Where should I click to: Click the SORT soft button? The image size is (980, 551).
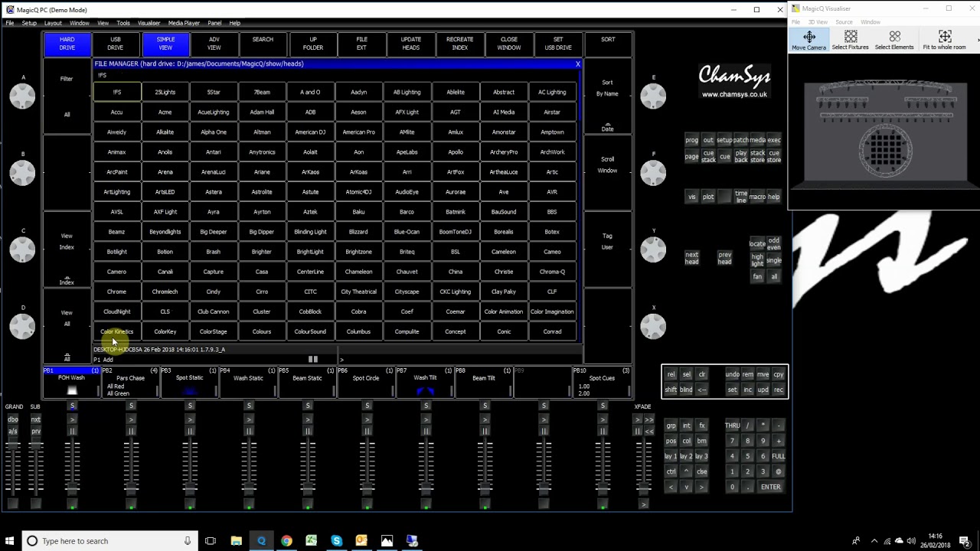[x=608, y=44]
